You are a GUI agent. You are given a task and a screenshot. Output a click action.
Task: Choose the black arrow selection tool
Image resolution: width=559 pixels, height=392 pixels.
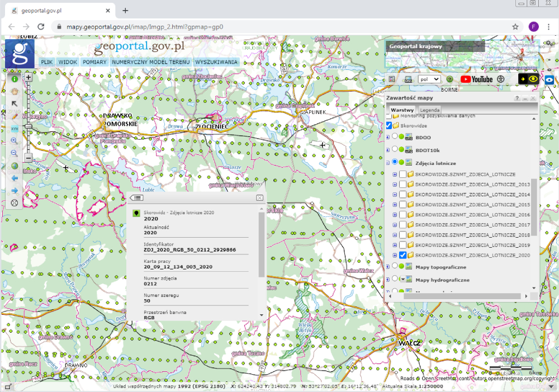pos(15,104)
